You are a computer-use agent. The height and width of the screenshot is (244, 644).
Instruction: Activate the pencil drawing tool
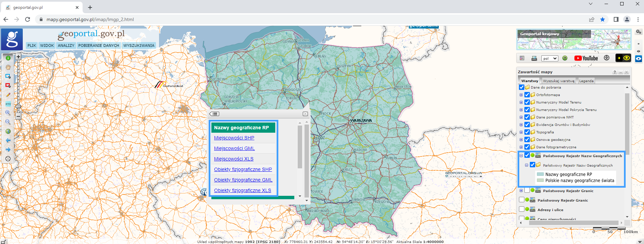pos(8,95)
